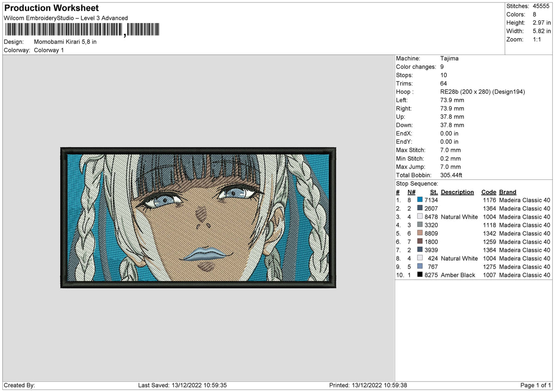Select the Amber Black swatch in stop 10

pyautogui.click(x=420, y=275)
